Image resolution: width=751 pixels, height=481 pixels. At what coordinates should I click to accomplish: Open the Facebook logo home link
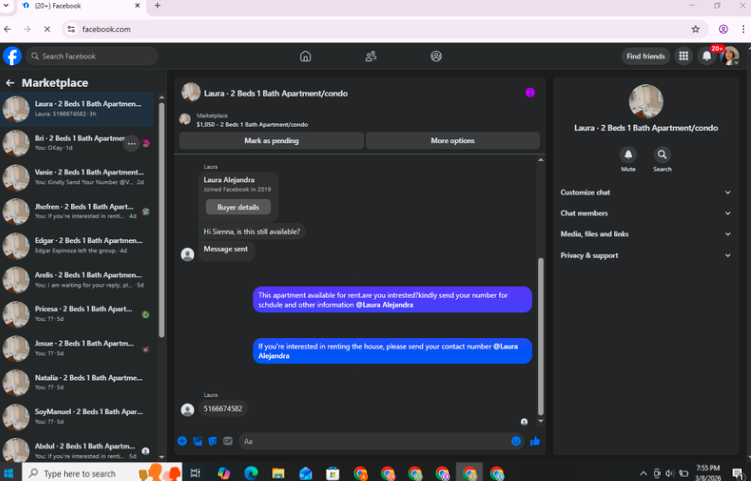point(12,56)
